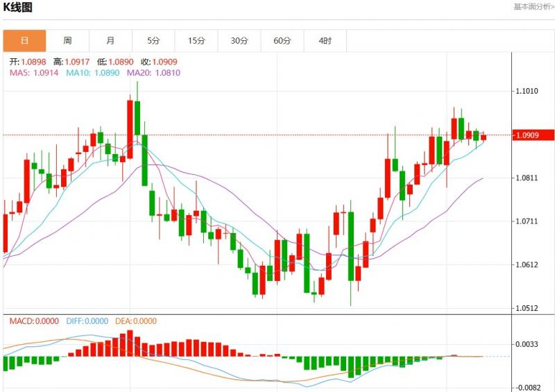555x392 pixels.
Task: Click the 0.0033 MACD axis label
Action: (x=527, y=344)
